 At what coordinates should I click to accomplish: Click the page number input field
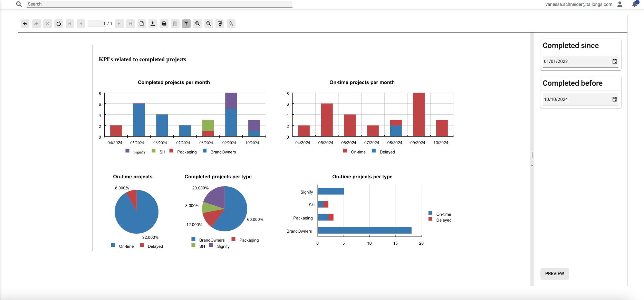97,24
